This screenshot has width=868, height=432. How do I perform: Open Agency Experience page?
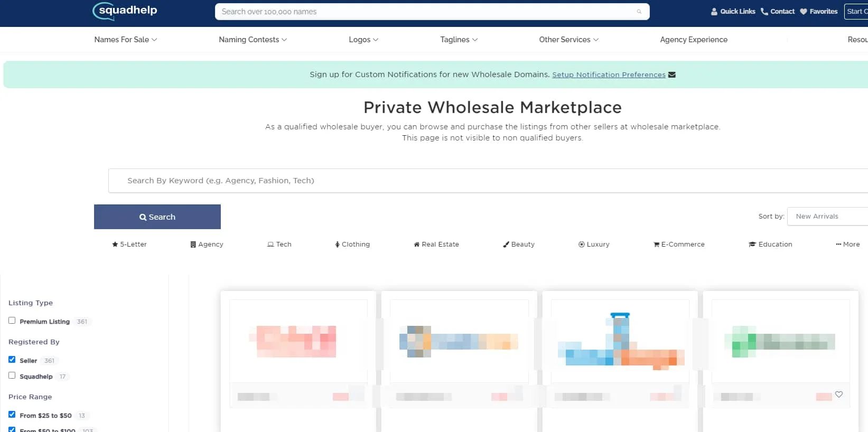(694, 40)
